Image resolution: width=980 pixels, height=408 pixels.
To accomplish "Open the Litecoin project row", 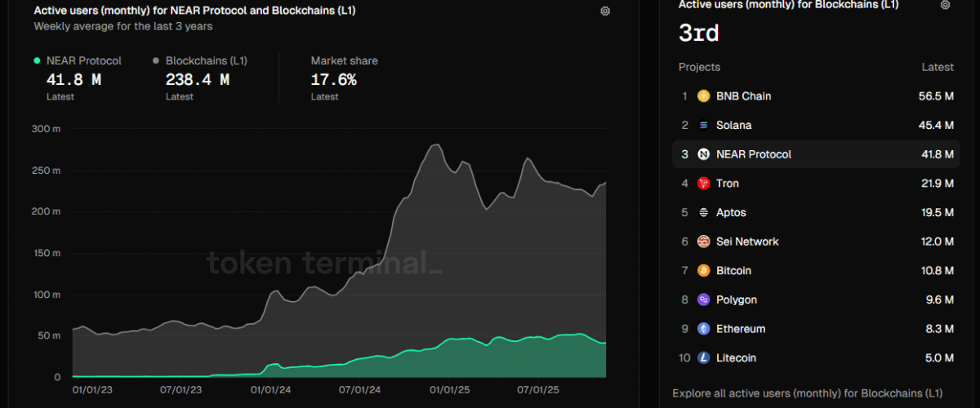I will click(736, 358).
